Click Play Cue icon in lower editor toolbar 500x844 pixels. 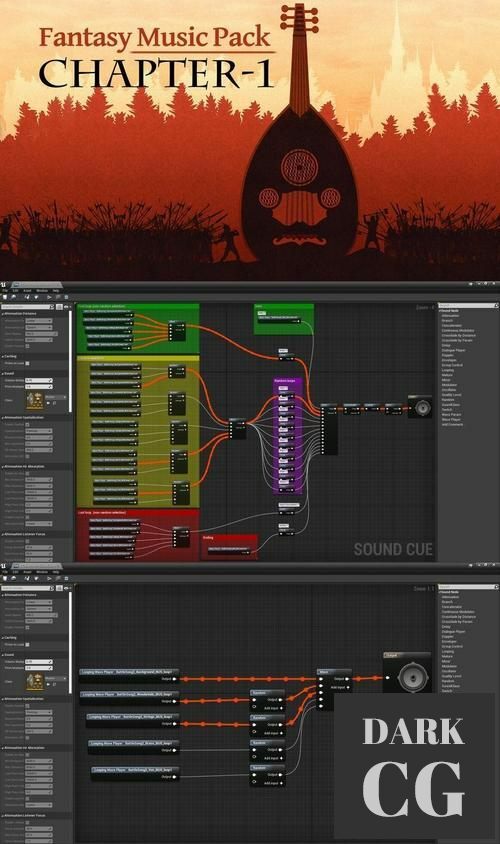click(50, 578)
